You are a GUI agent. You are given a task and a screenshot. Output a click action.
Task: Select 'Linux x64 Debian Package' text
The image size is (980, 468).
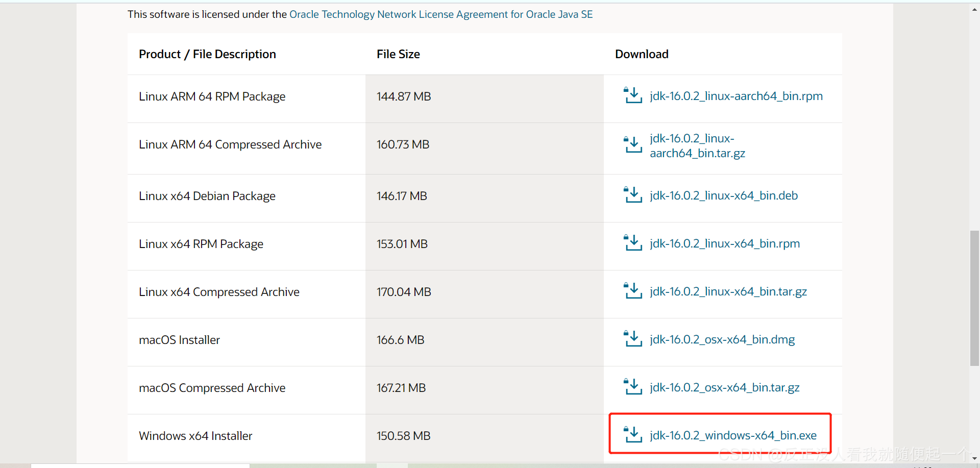[x=207, y=196]
